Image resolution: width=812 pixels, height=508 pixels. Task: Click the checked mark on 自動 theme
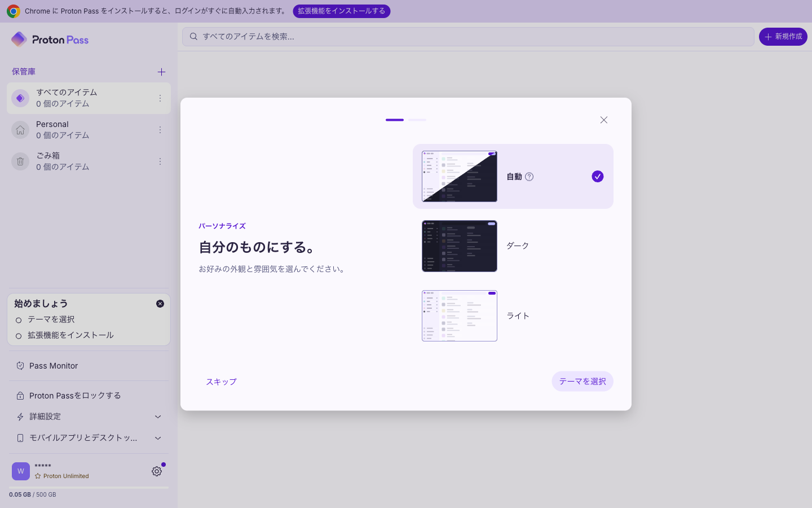(598, 177)
